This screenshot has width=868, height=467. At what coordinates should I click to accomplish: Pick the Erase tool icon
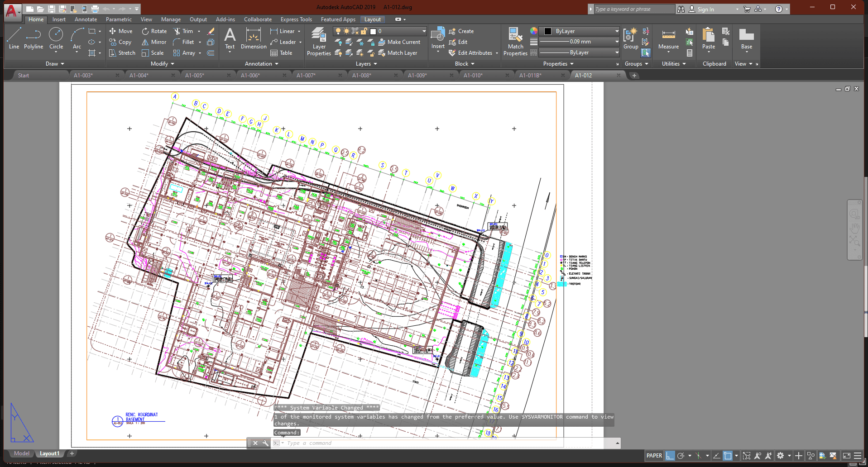pyautogui.click(x=211, y=31)
